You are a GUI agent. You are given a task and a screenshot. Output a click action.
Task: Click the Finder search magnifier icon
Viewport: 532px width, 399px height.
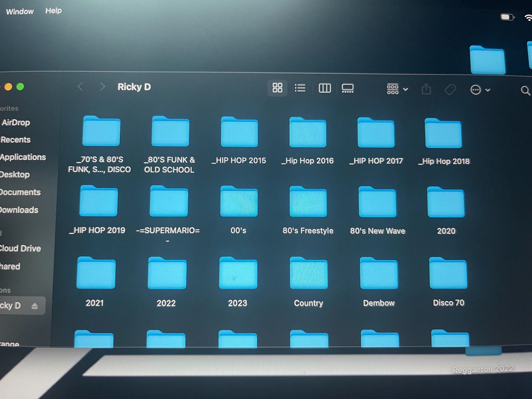[525, 91]
